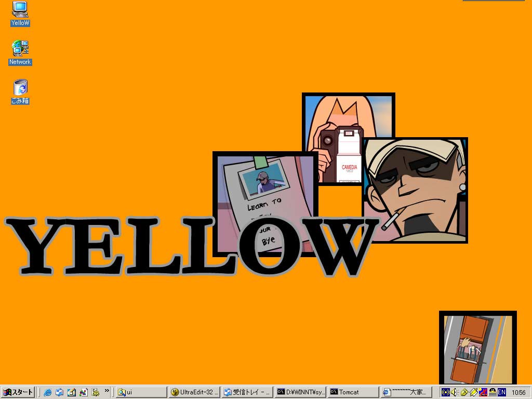
Task: Click the yellow tag tray icon
Action: [464, 393]
